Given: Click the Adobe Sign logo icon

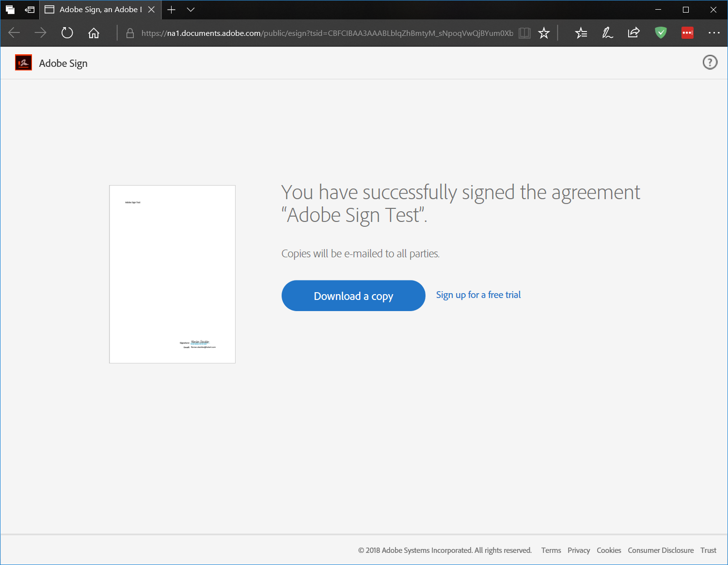Looking at the screenshot, I should point(23,63).
